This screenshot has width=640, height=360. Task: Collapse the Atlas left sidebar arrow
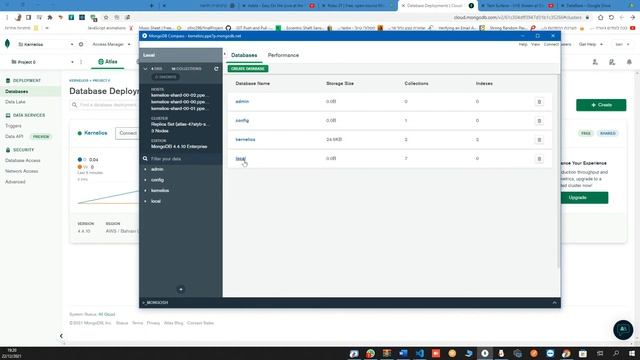click(61, 336)
